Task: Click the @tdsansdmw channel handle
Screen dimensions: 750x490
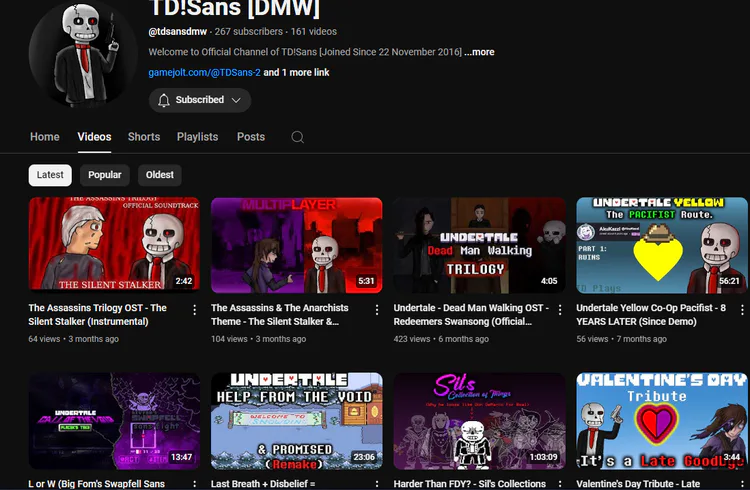Action: coord(177,32)
